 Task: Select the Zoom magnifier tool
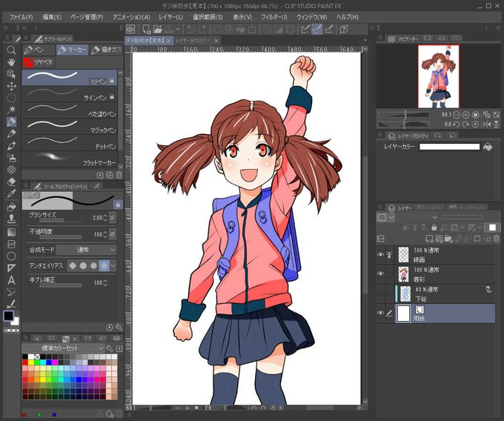coord(11,50)
